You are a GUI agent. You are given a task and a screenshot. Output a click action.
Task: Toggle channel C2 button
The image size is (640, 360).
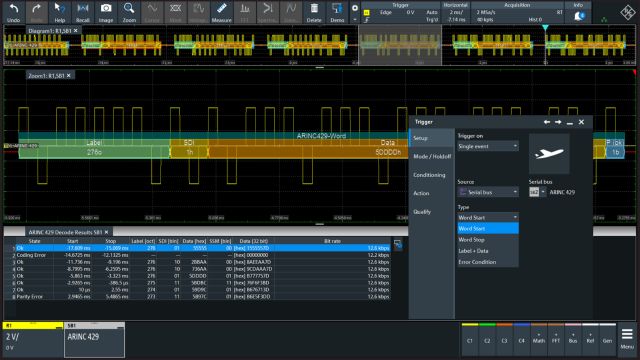487,339
